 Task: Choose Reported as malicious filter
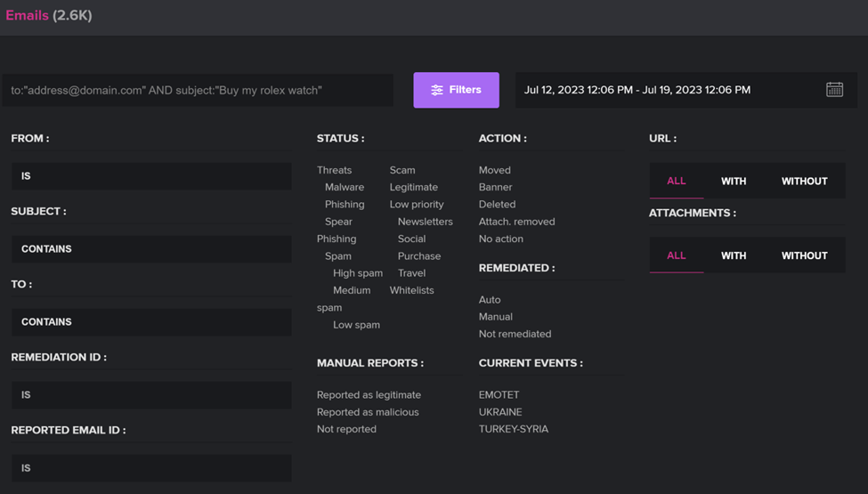point(368,411)
